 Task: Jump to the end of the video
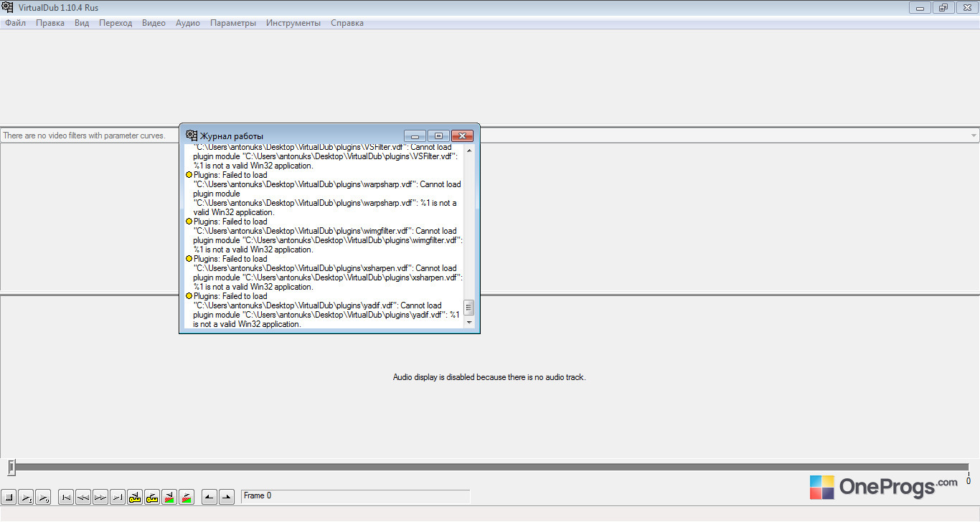point(118,496)
